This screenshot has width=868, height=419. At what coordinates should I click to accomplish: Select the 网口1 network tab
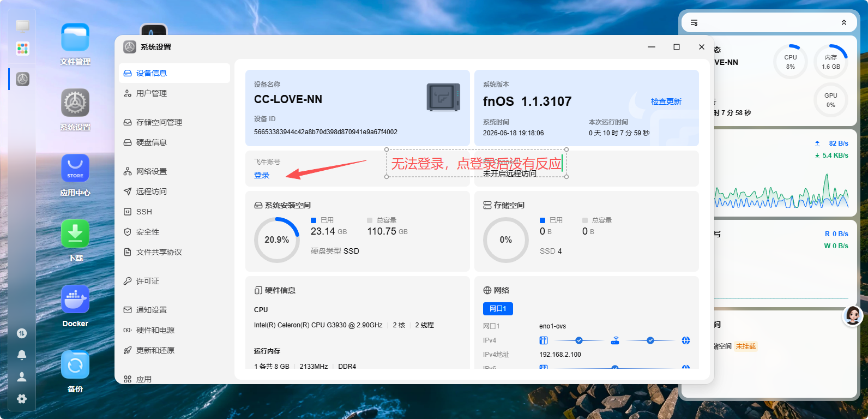[x=498, y=309]
